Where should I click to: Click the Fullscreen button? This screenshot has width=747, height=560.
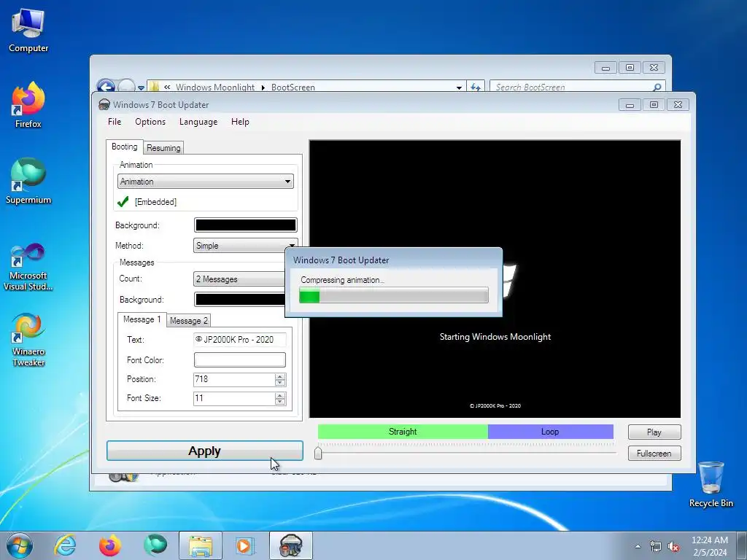(654, 454)
